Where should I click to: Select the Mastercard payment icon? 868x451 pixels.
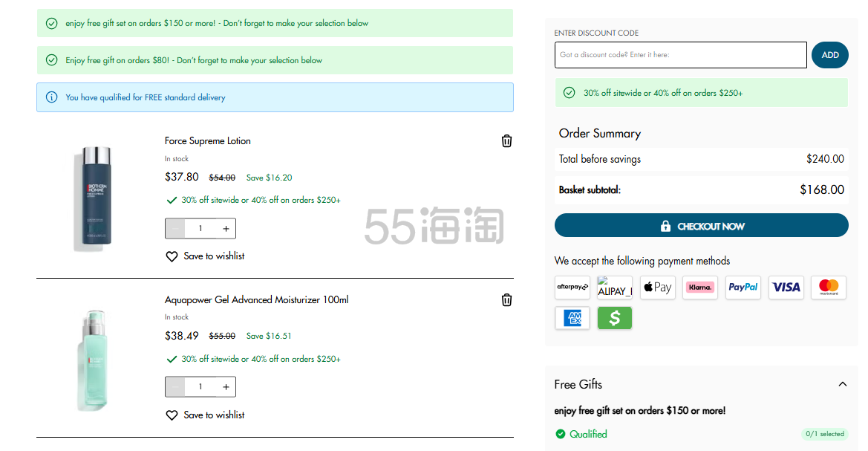tap(828, 288)
